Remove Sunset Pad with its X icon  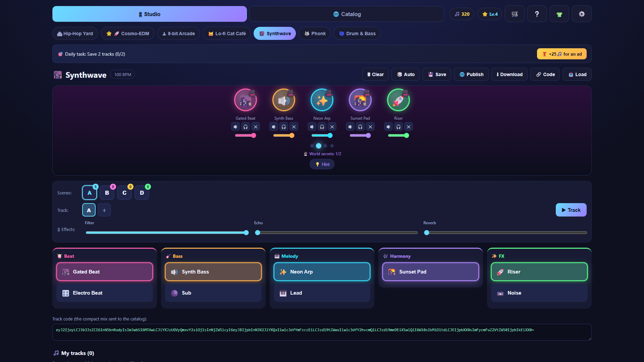click(370, 127)
